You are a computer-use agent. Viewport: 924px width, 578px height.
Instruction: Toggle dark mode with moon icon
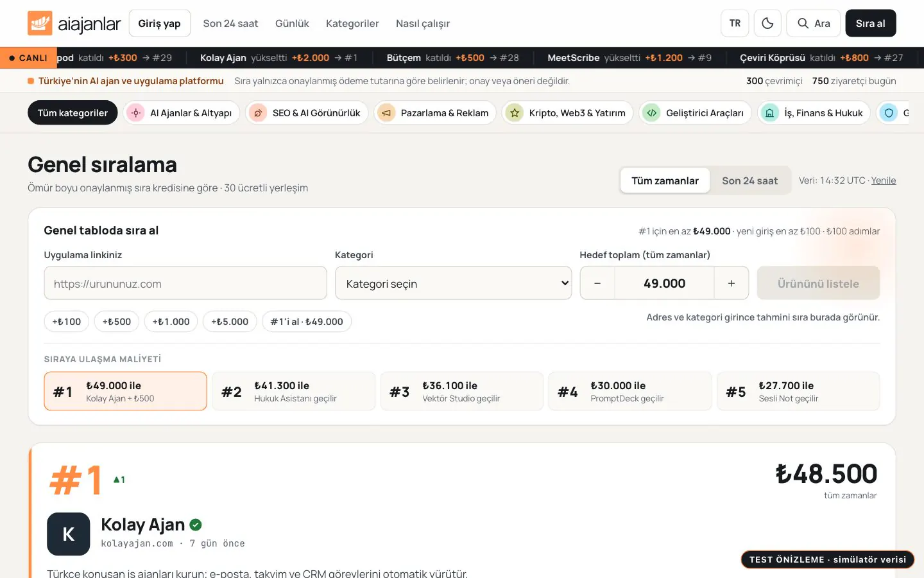pyautogui.click(x=767, y=23)
